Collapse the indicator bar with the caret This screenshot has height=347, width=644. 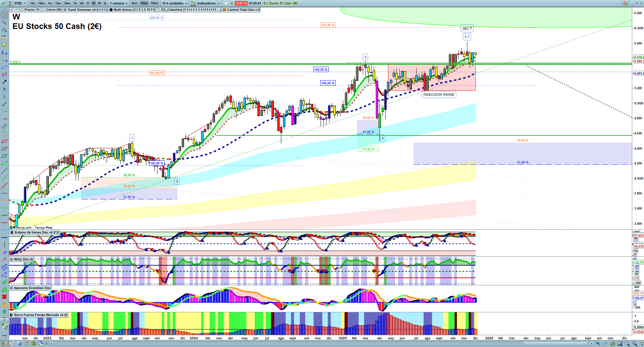coord(4,10)
